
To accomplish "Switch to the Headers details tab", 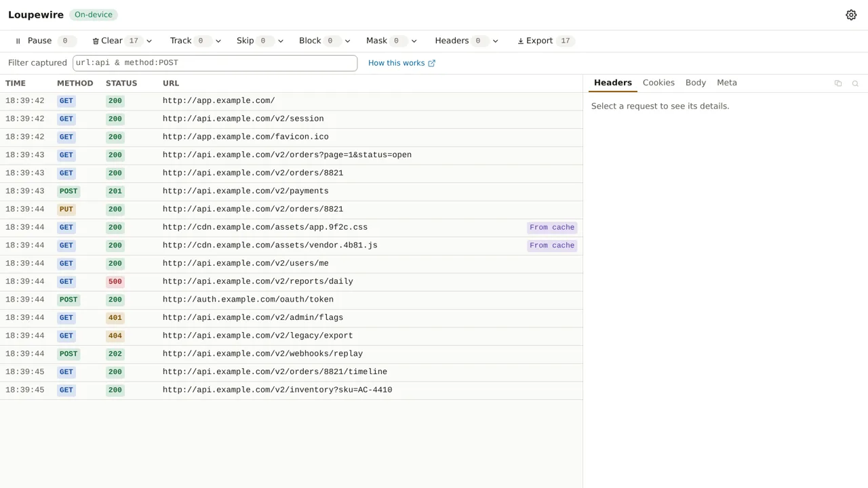I will tap(613, 83).
